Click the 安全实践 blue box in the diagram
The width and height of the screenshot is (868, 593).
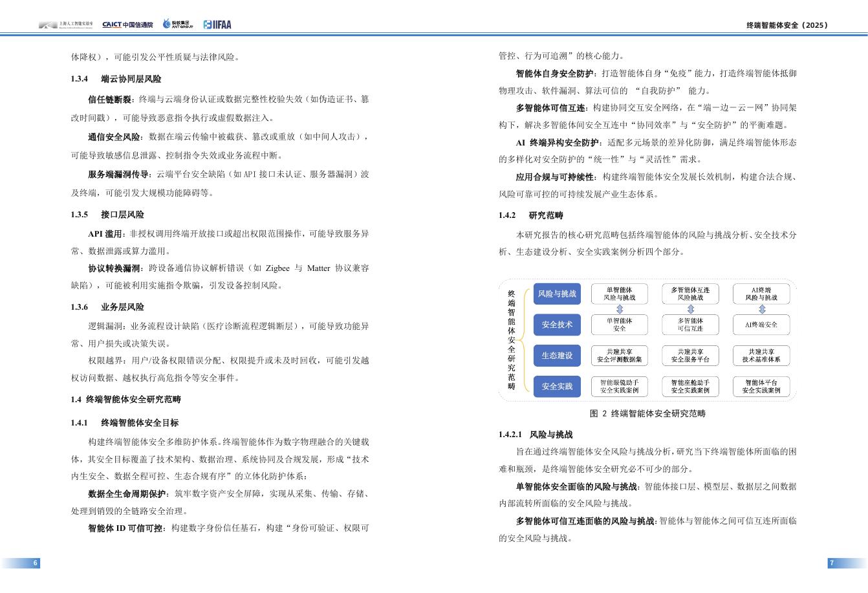point(557,386)
